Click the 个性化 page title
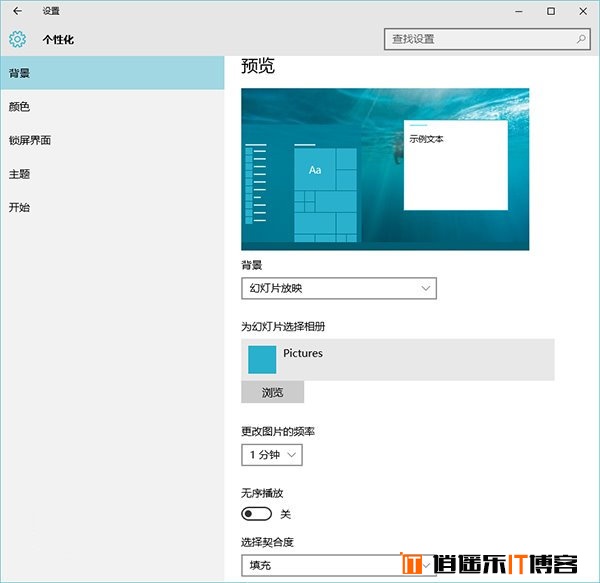Image resolution: width=600 pixels, height=583 pixels. coord(58,39)
